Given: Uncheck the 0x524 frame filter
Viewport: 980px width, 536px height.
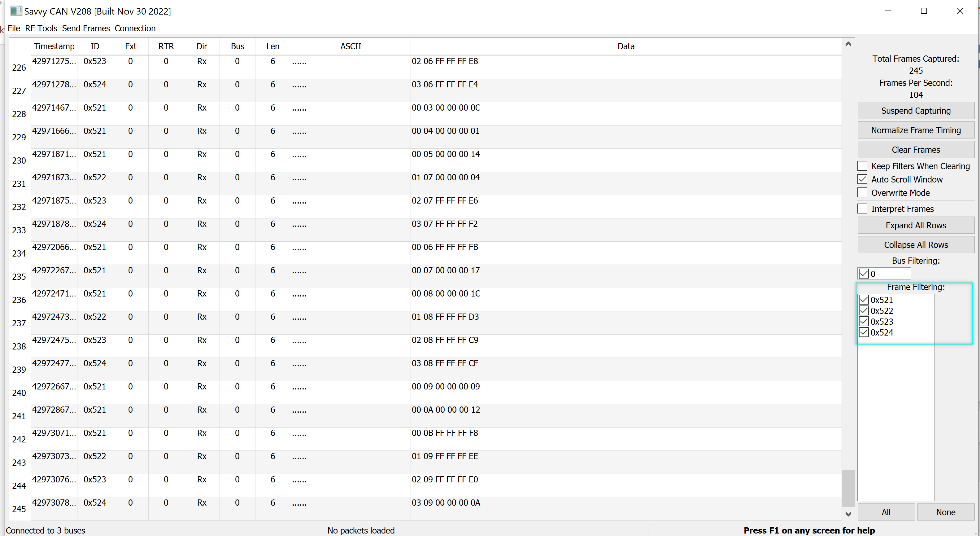Looking at the screenshot, I should 864,332.
